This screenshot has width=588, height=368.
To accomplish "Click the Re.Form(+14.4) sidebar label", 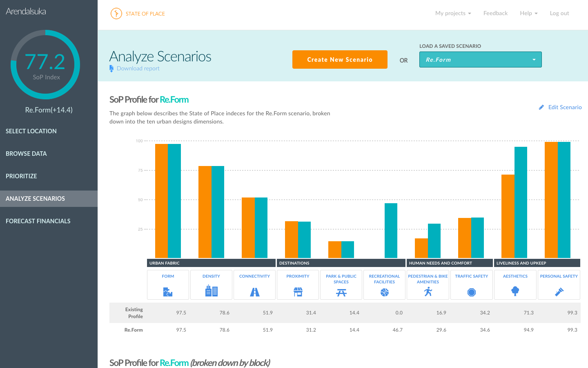I will (49, 110).
